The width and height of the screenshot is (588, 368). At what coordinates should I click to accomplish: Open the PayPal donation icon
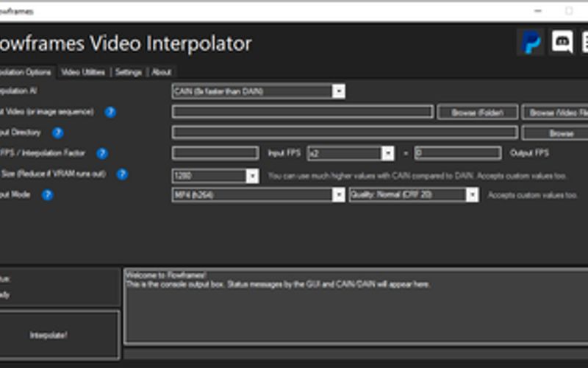tap(530, 43)
